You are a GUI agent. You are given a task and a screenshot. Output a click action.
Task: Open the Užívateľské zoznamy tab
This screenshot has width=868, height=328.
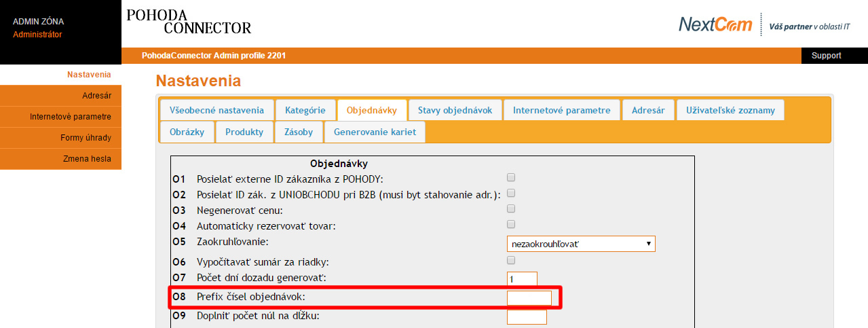[731, 110]
